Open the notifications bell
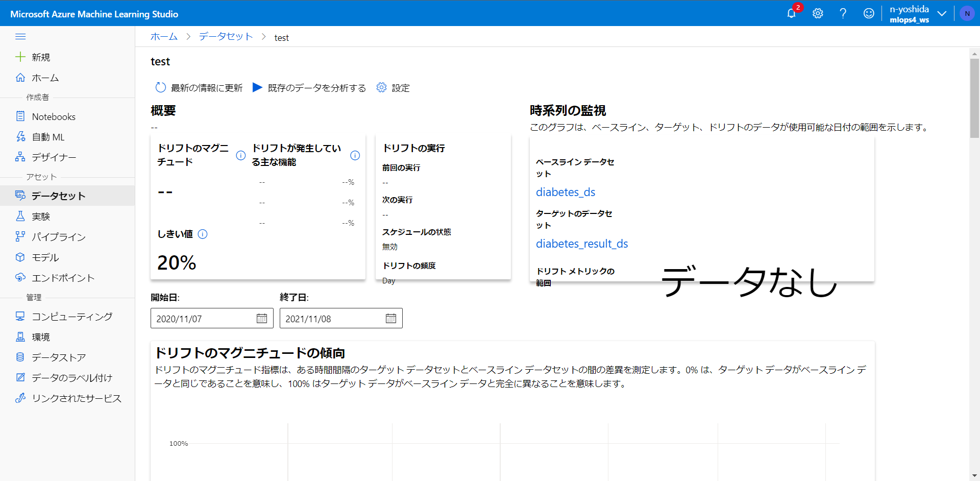Image resolution: width=980 pixels, height=481 pixels. (792, 13)
